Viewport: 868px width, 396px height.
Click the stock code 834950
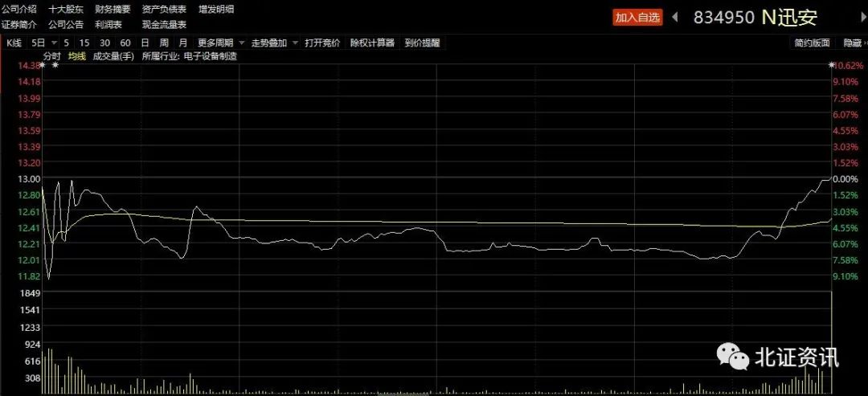pos(724,18)
